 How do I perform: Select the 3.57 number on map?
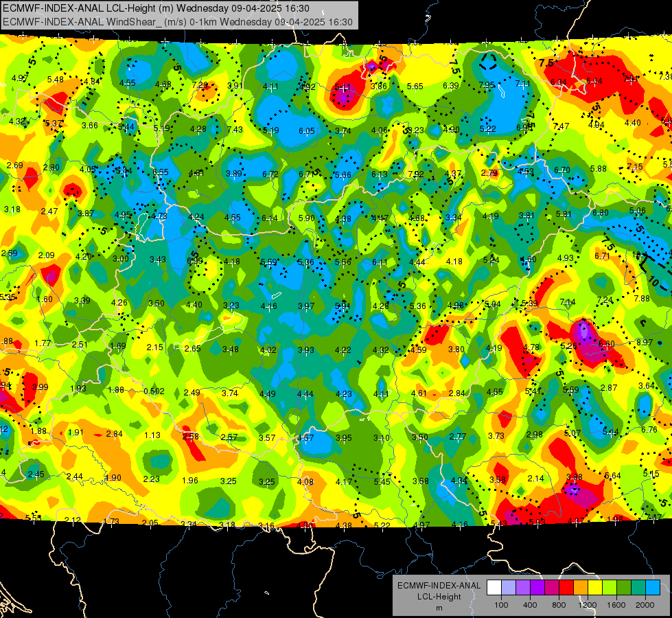(x=267, y=438)
